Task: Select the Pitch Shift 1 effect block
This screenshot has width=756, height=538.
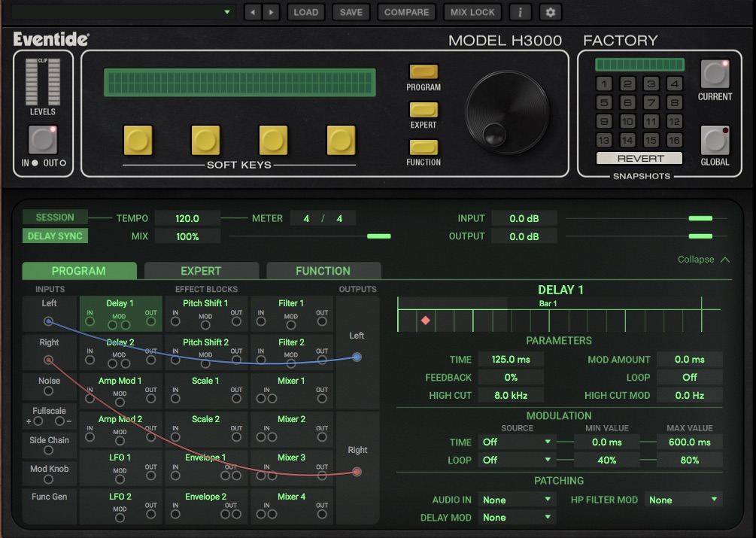Action: [206, 313]
